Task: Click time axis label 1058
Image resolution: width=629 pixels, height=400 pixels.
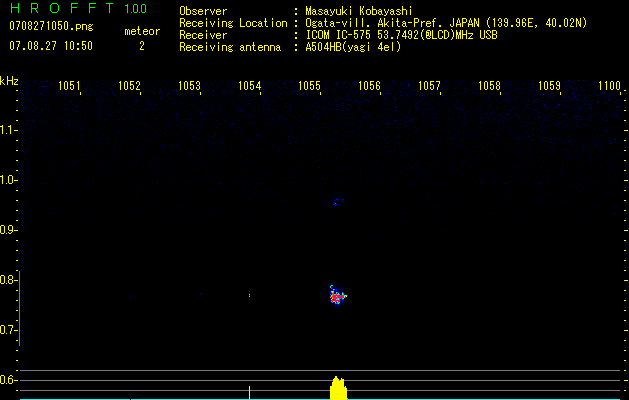Action: click(x=490, y=86)
